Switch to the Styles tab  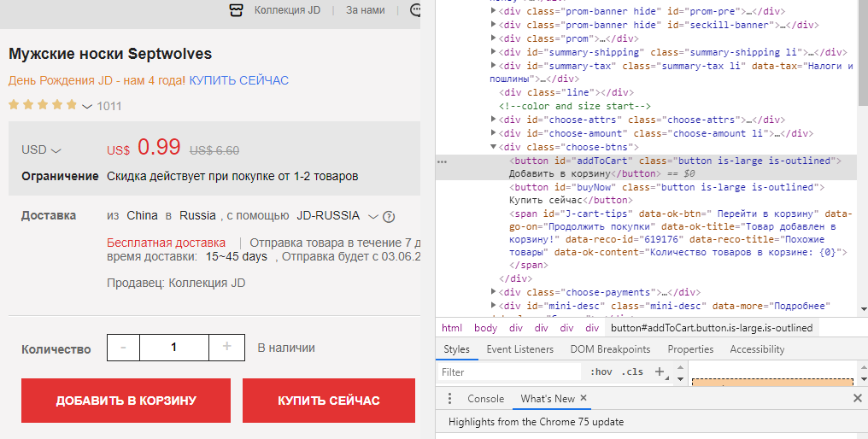point(457,349)
